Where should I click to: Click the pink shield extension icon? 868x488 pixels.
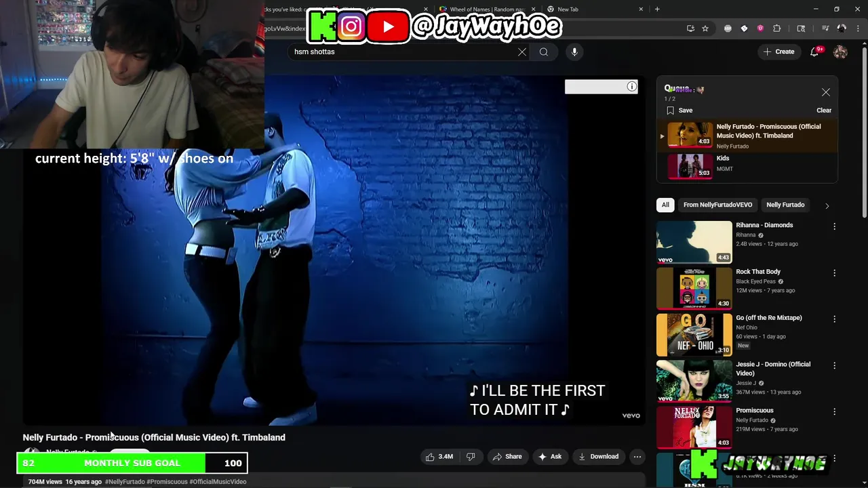click(760, 28)
